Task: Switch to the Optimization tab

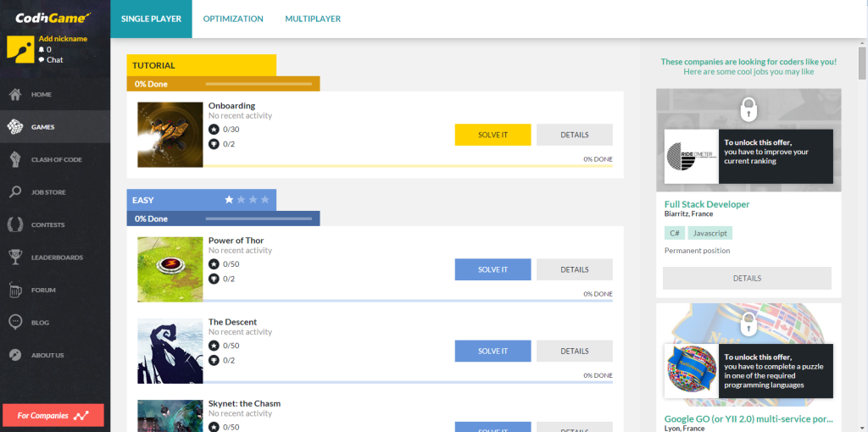Action: pos(233,19)
